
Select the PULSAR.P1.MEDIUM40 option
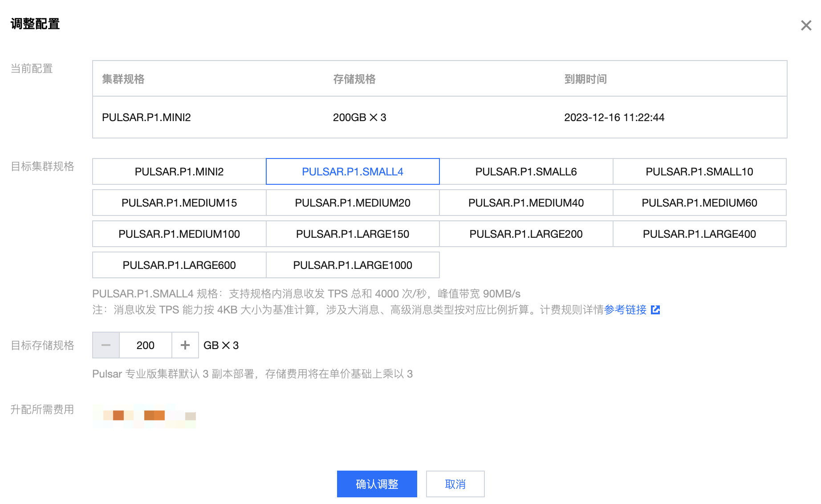(x=526, y=203)
